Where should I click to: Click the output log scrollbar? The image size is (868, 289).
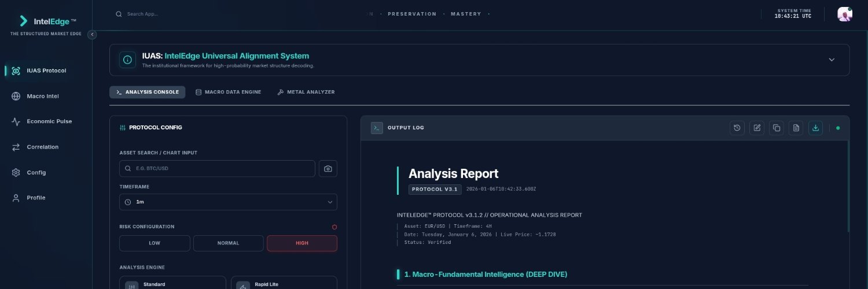pos(848,185)
